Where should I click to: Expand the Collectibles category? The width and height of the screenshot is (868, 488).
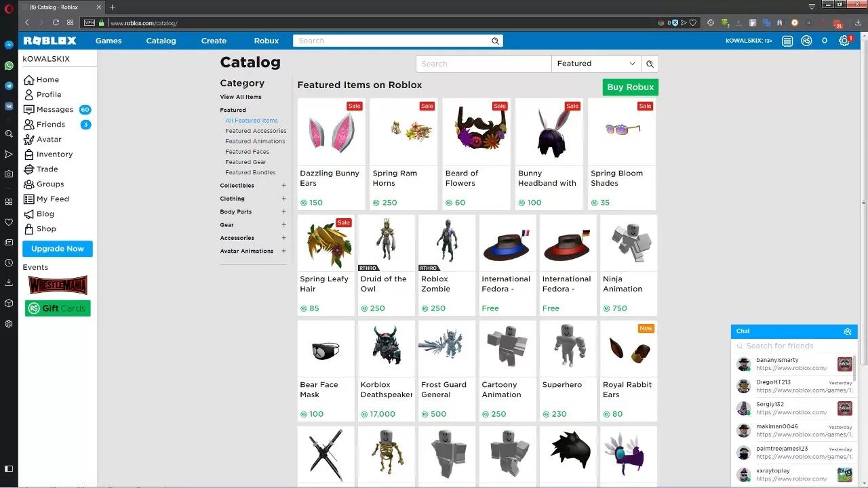point(283,186)
